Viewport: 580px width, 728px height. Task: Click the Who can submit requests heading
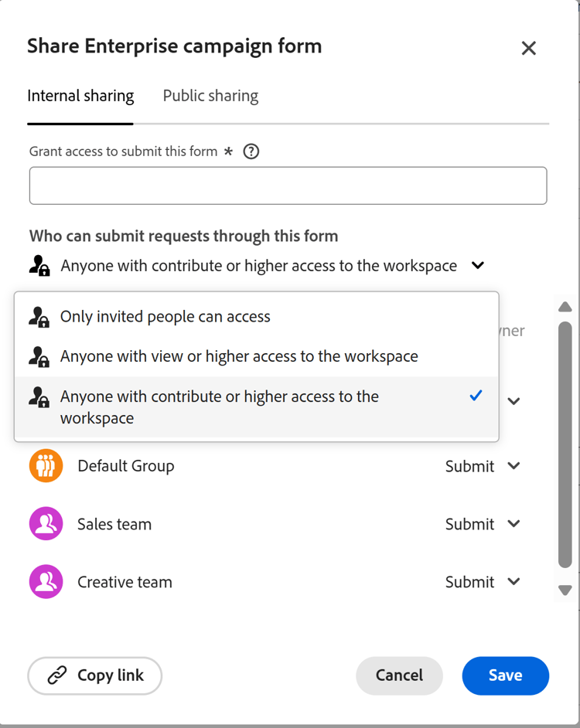183,236
